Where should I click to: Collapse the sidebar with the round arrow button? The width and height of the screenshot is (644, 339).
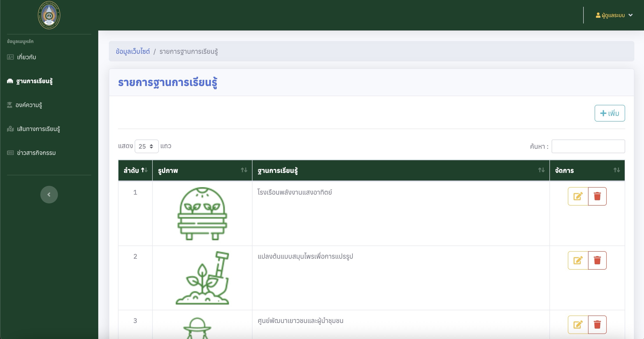coord(49,194)
